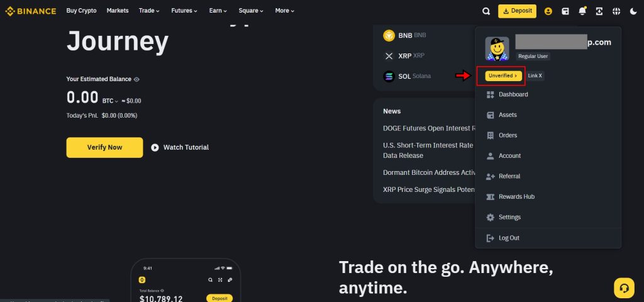Expand the Square dropdown menu
The height and width of the screenshot is (302, 644).
(x=251, y=11)
